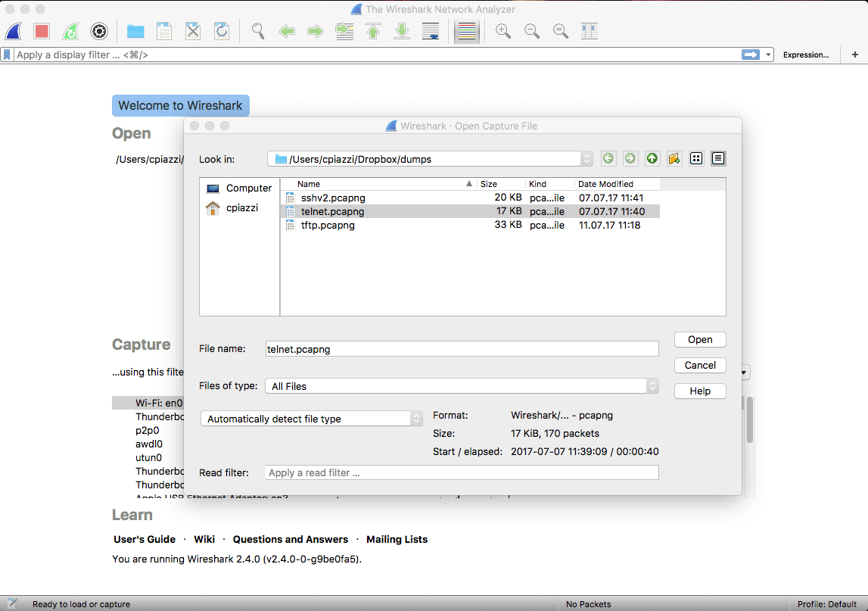Image resolution: width=868 pixels, height=611 pixels.
Task: Toggle auto-scroll during live capture
Action: click(431, 31)
